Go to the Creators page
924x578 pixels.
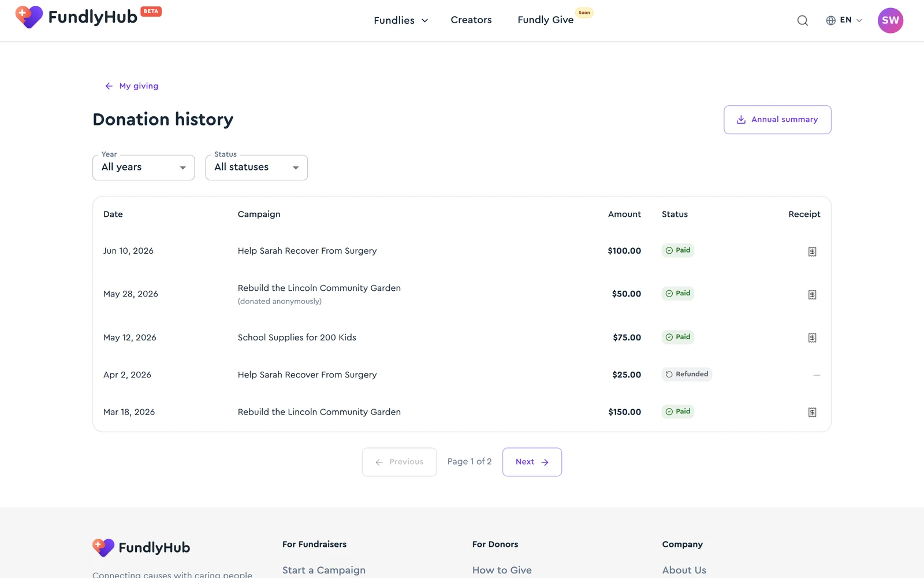click(x=471, y=20)
